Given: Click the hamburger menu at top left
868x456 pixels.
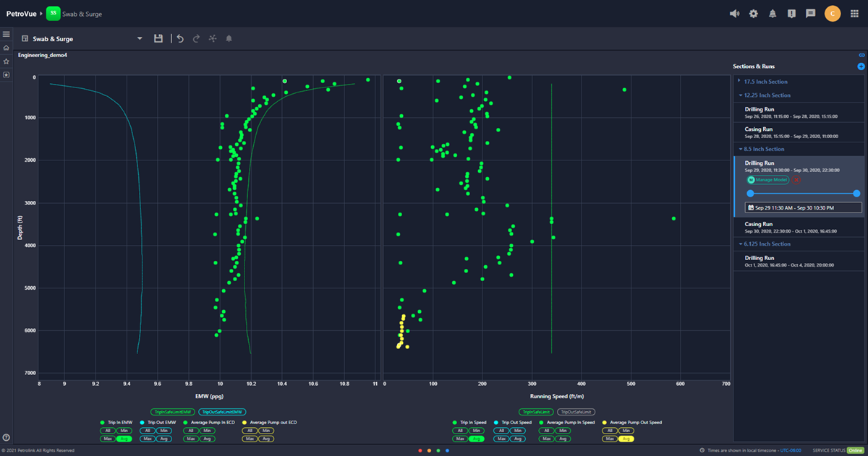Looking at the screenshot, I should coord(6,33).
